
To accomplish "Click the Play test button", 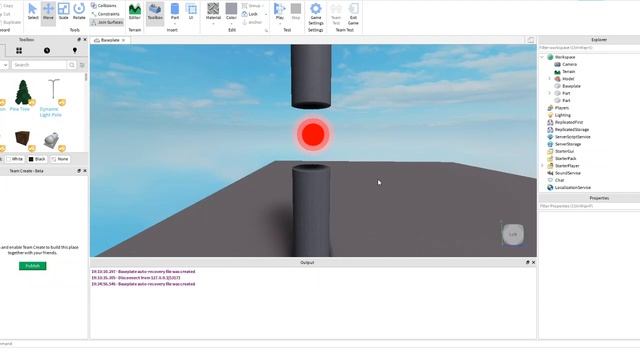I will [280, 10].
